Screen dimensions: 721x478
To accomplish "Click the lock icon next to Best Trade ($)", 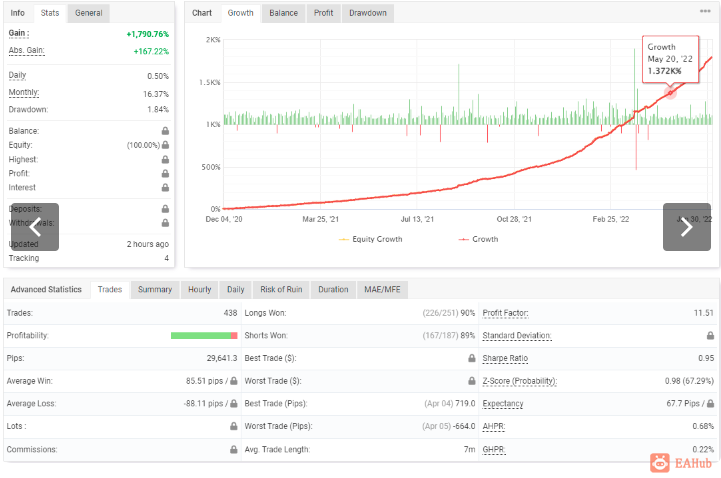I will point(472,358).
